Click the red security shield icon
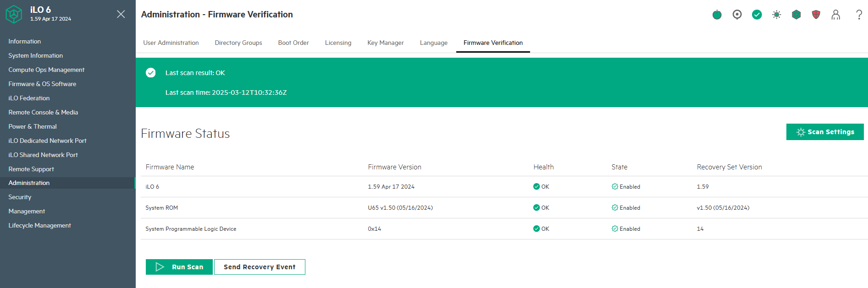Screen dimensions: 868x288 click(x=816, y=15)
